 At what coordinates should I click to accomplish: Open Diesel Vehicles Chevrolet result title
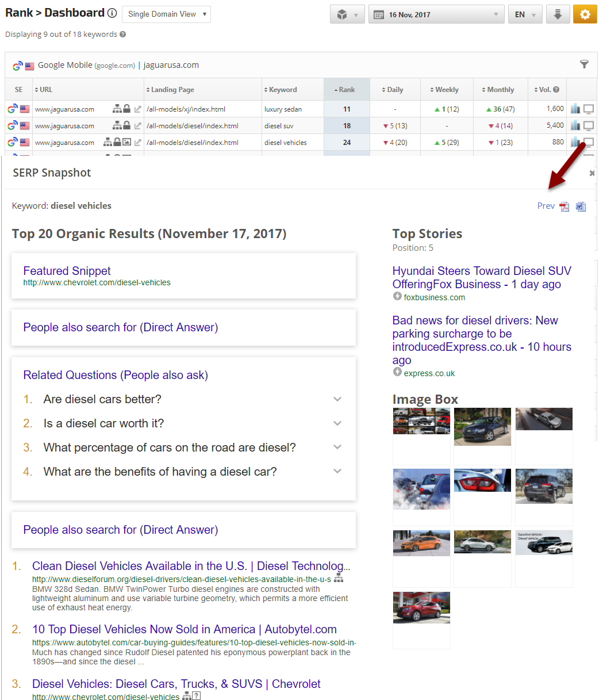176,684
